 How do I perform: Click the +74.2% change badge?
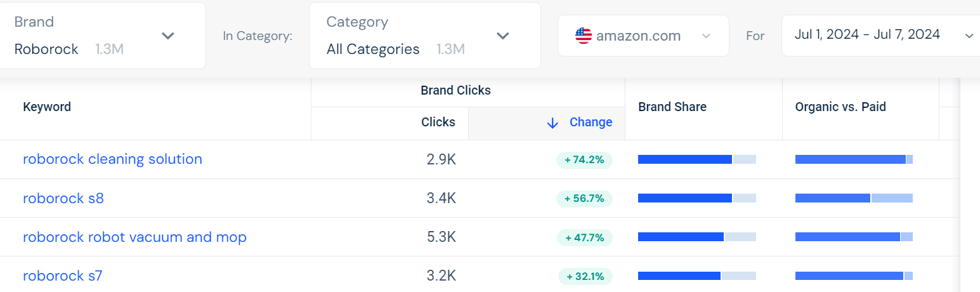584,160
